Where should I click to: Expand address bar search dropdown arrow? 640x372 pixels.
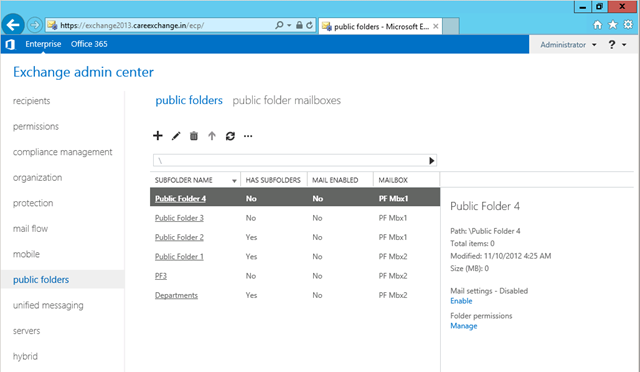coord(289,25)
